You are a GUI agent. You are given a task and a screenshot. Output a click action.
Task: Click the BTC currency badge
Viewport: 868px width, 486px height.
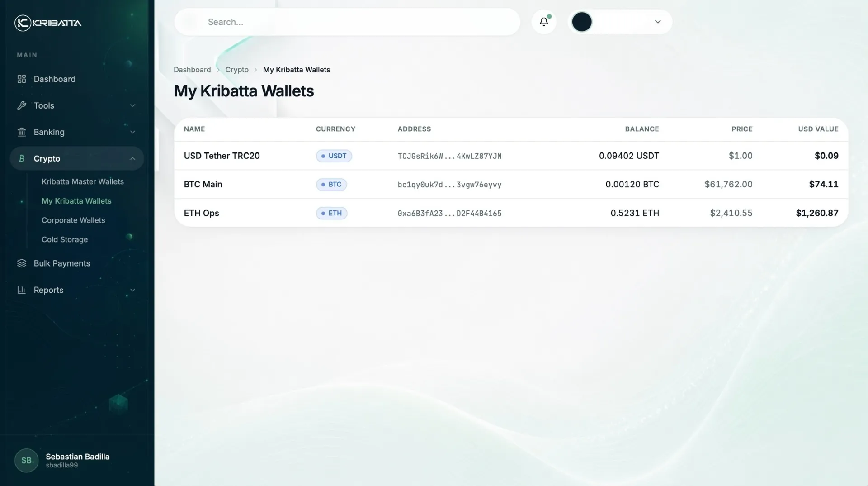pos(331,185)
